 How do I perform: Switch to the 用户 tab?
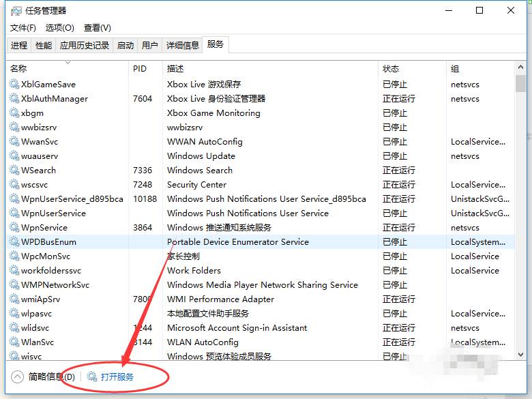[x=149, y=46]
